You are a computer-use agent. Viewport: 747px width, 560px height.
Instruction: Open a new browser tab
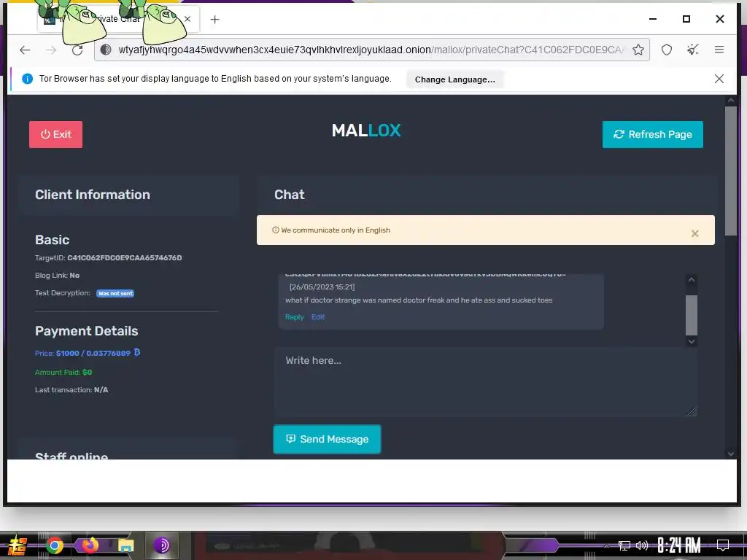[215, 19]
